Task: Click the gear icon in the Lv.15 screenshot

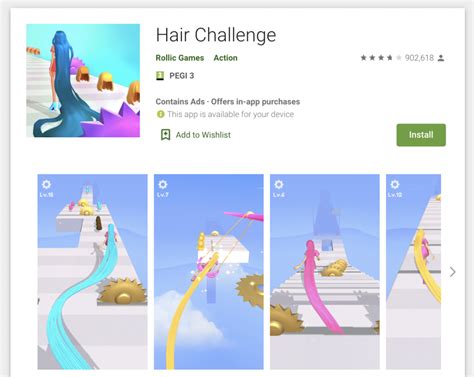Action: point(46,184)
